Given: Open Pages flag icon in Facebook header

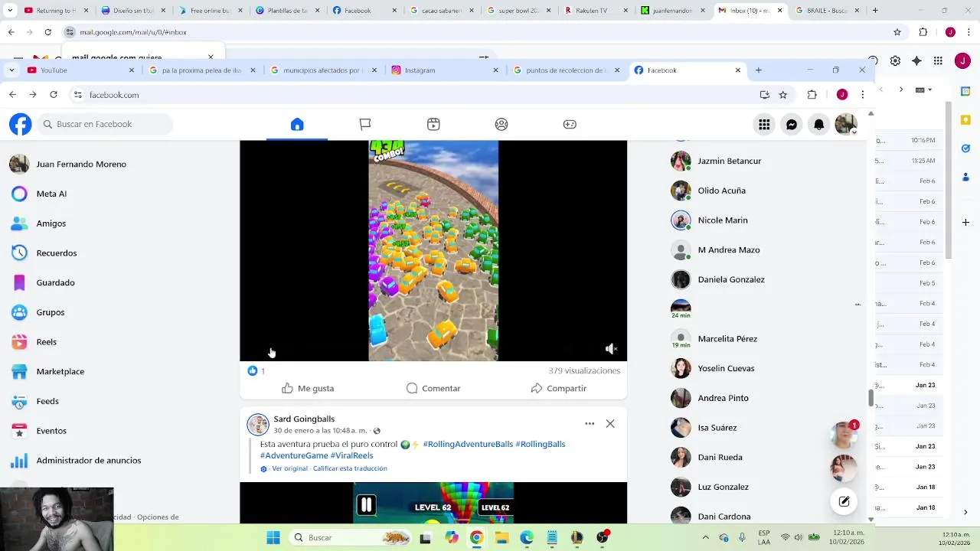Looking at the screenshot, I should click(365, 124).
